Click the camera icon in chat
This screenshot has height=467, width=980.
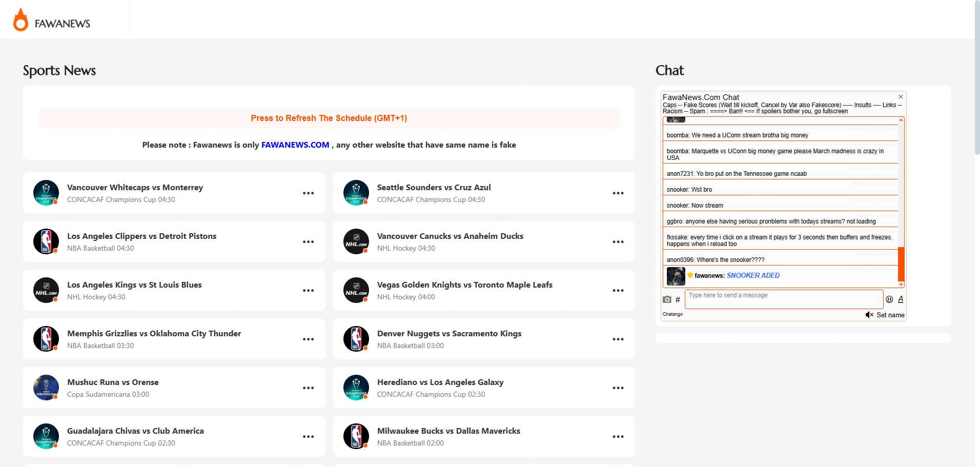click(x=667, y=299)
